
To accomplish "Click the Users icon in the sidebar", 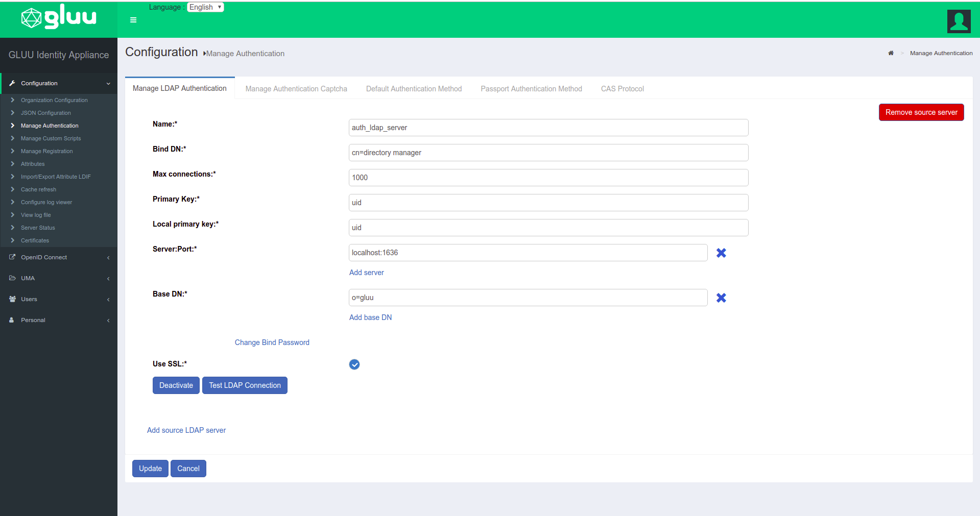I will pyautogui.click(x=12, y=299).
